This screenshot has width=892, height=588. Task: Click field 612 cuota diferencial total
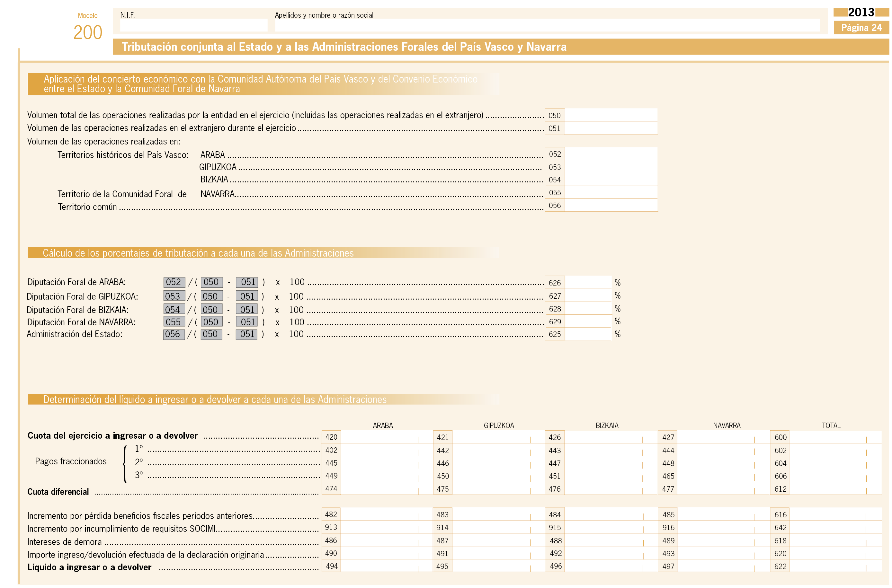coord(835,488)
